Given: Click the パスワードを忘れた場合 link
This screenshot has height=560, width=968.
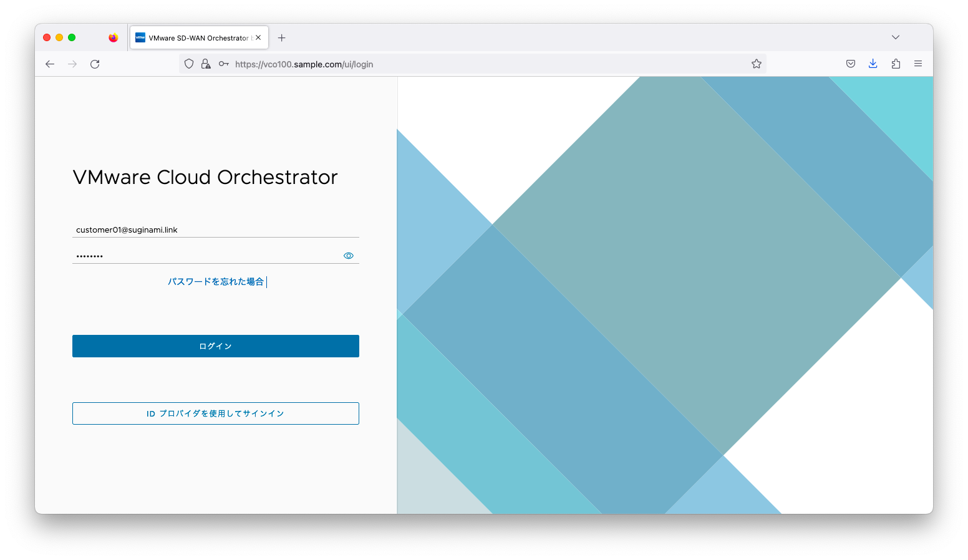Looking at the screenshot, I should coord(216,282).
